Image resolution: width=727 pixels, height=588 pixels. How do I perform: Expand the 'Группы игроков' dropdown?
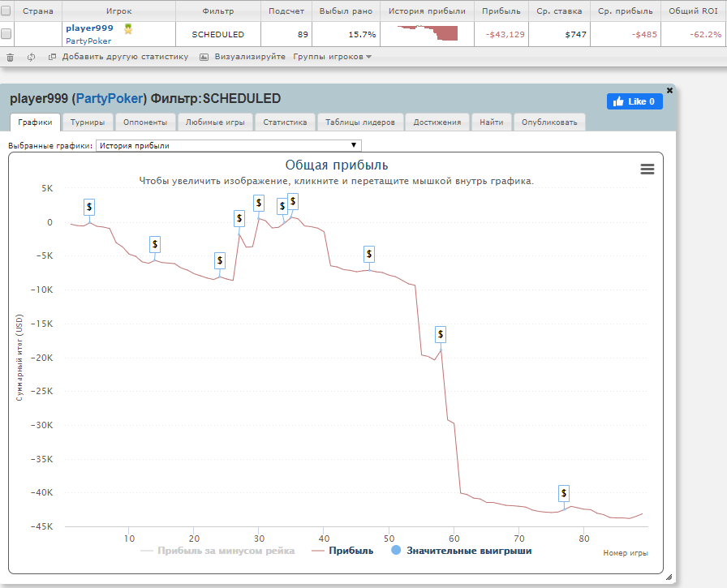point(332,58)
